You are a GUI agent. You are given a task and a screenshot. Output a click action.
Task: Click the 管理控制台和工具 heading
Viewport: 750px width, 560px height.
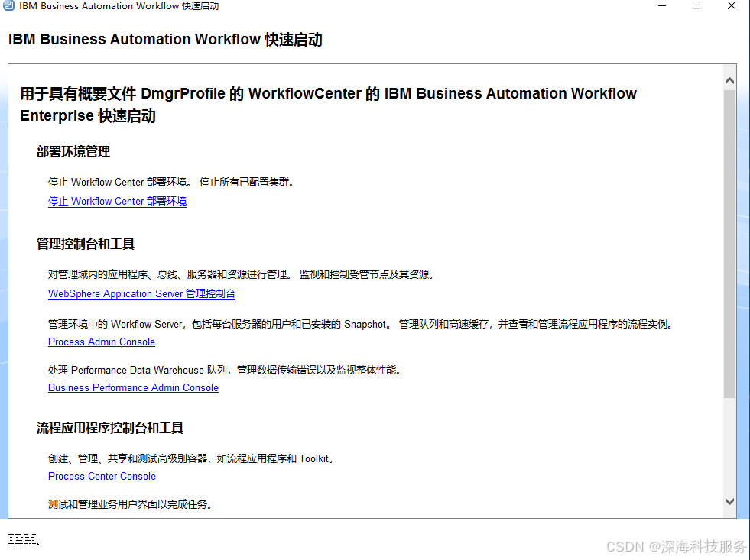pyautogui.click(x=86, y=244)
